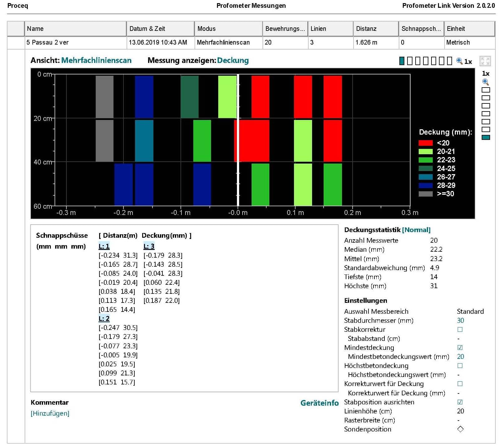Image resolution: width=501 pixels, height=448 pixels.
Task: Toggle the Mindestdeckung checkbox
Action: (x=460, y=347)
